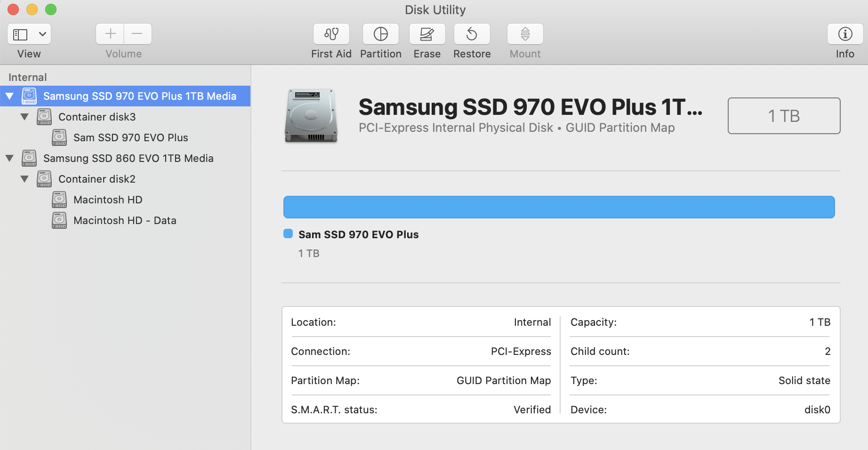The width and height of the screenshot is (868, 450).
Task: Click the Capacity value 1 TB in table
Action: (x=820, y=322)
